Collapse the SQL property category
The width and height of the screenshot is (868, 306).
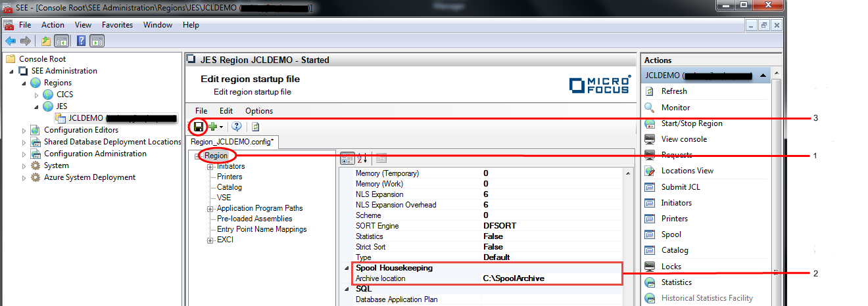(347, 289)
